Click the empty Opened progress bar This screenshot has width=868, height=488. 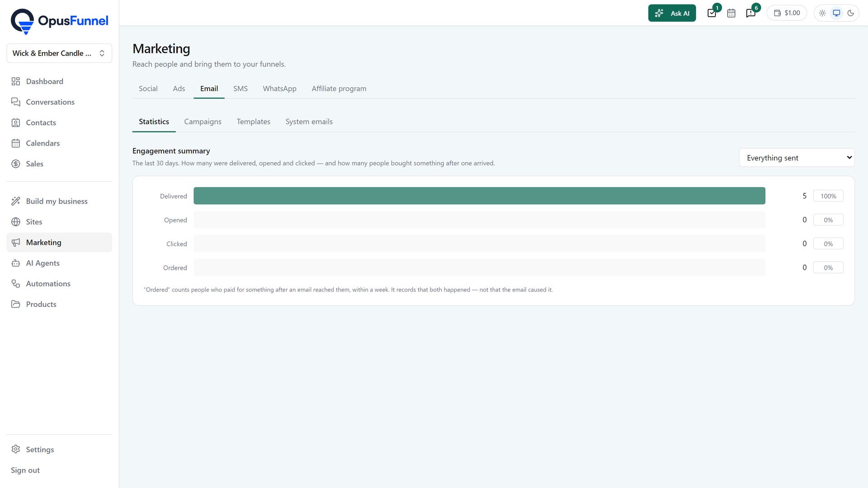[479, 220]
